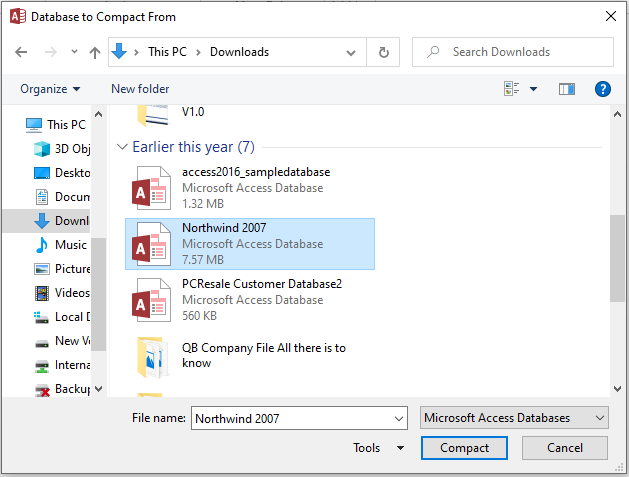This screenshot has width=629, height=477.
Task: Open New Volume drive in sidebar
Action: (62, 341)
